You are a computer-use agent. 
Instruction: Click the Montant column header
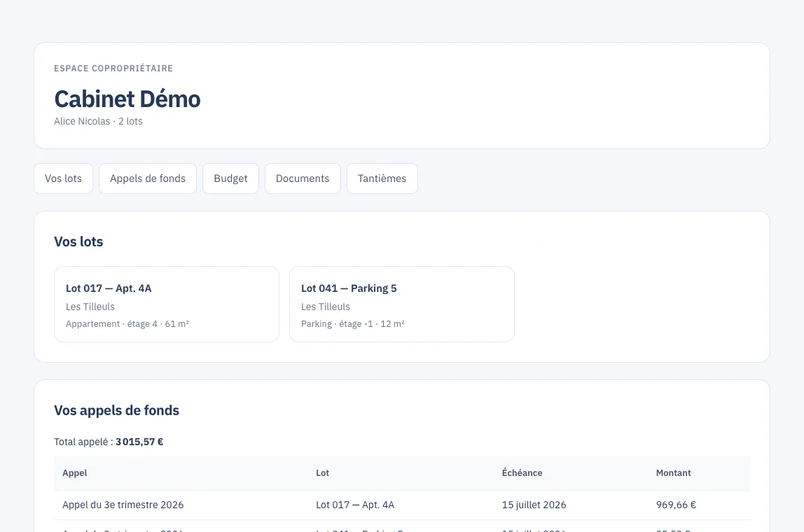673,473
